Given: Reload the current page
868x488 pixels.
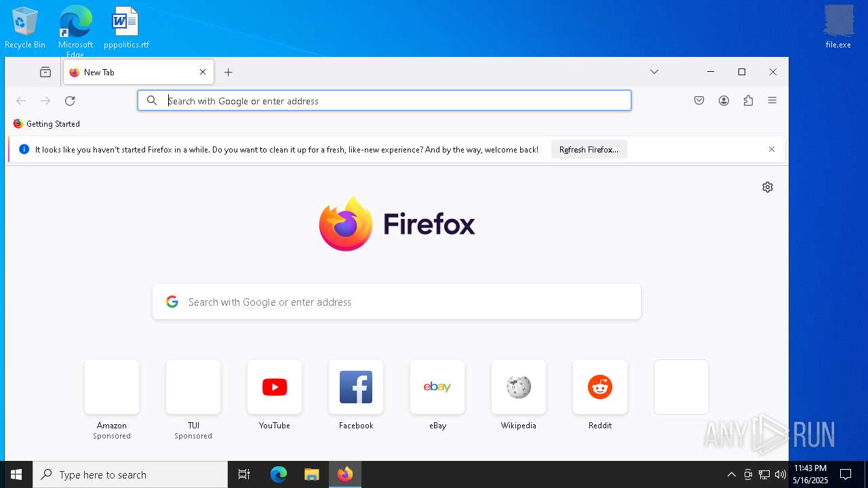Looking at the screenshot, I should tap(70, 100).
